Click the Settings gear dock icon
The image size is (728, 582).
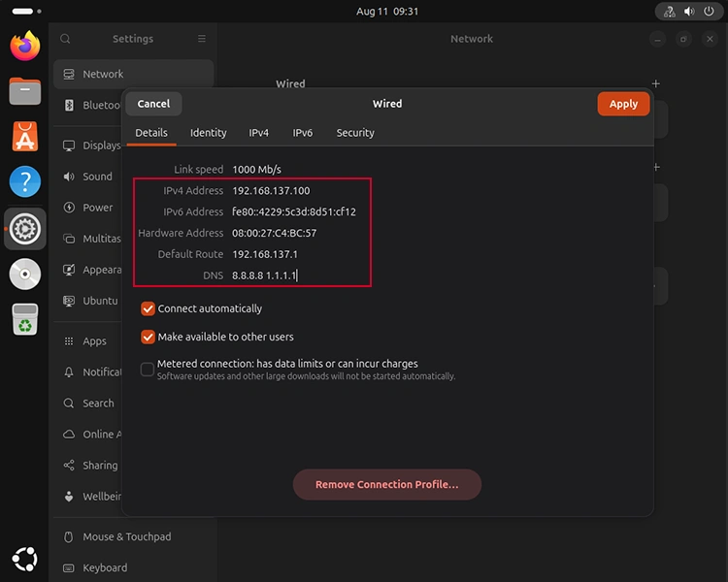click(x=25, y=229)
